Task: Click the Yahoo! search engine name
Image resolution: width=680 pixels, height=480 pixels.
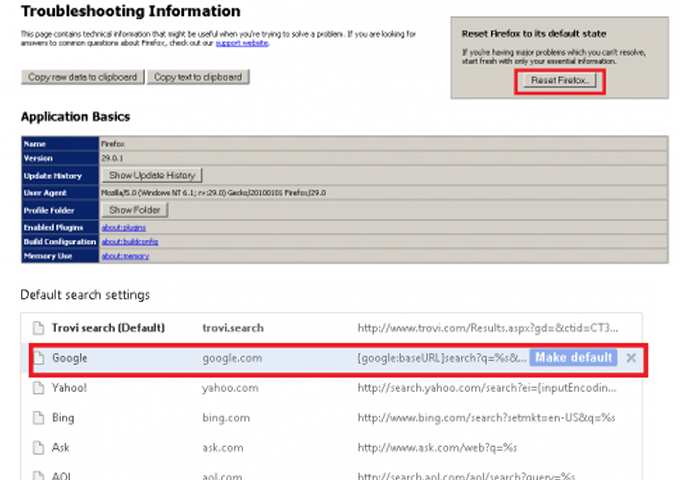Action: tap(69, 388)
